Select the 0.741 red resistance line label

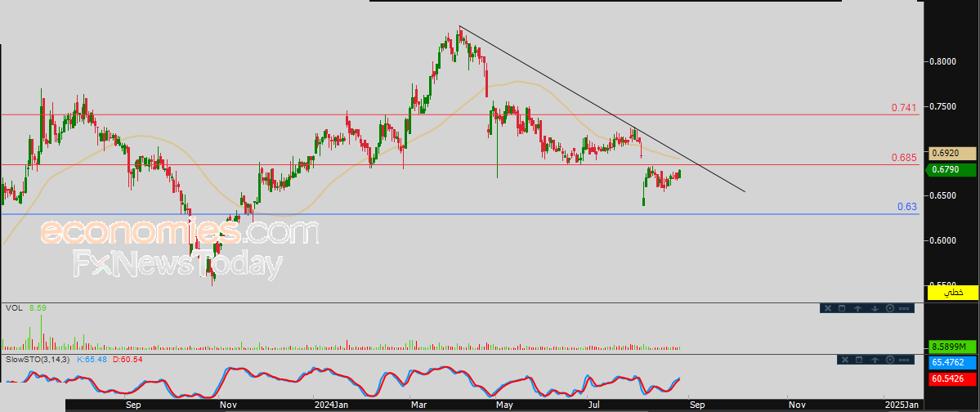point(903,108)
